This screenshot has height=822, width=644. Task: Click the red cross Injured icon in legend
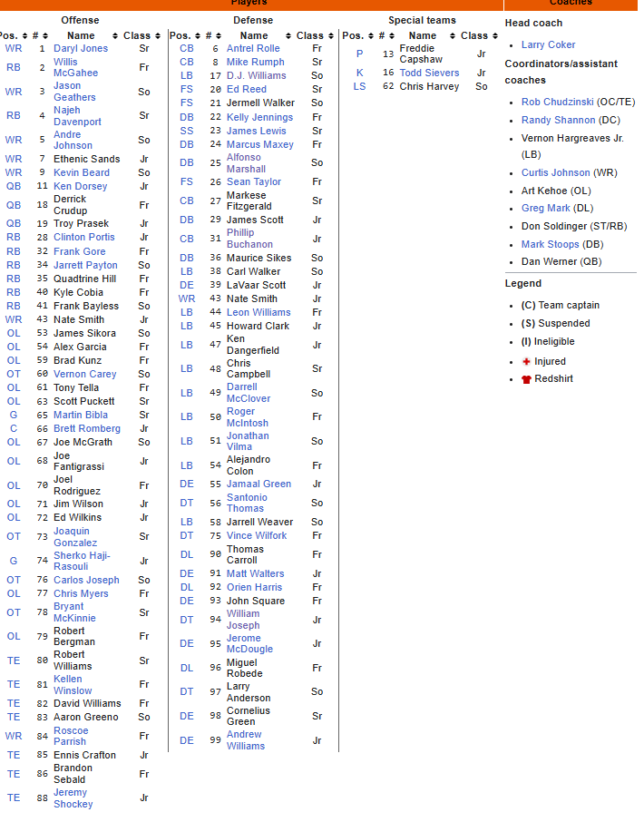pos(526,361)
